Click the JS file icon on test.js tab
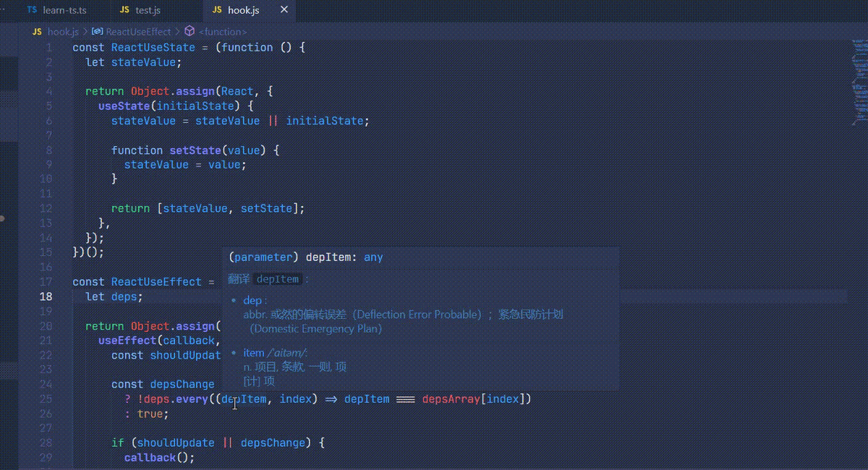This screenshot has width=868, height=470. click(x=124, y=10)
